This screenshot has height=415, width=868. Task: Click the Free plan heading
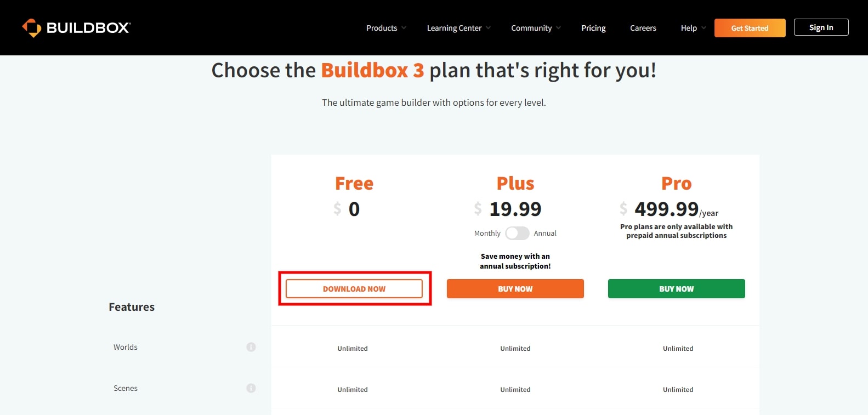tap(354, 183)
